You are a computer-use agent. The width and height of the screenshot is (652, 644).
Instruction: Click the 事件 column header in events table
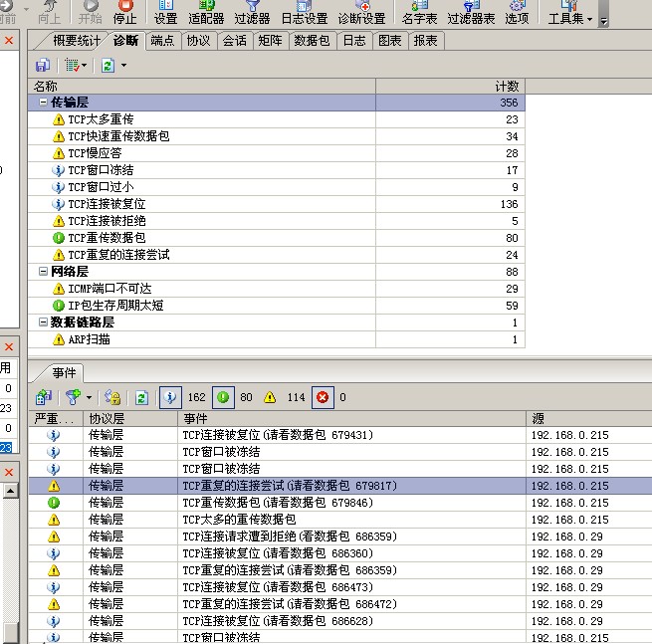[x=351, y=418]
